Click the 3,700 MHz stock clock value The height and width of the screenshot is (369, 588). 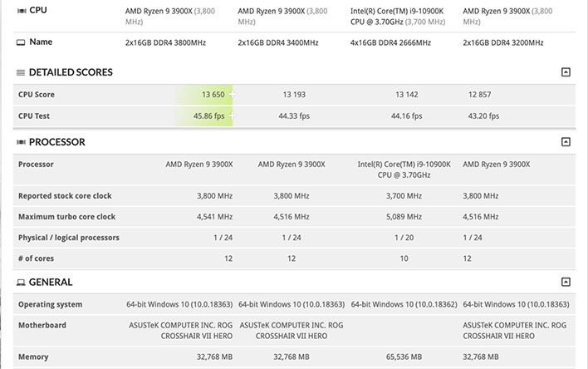coord(404,196)
